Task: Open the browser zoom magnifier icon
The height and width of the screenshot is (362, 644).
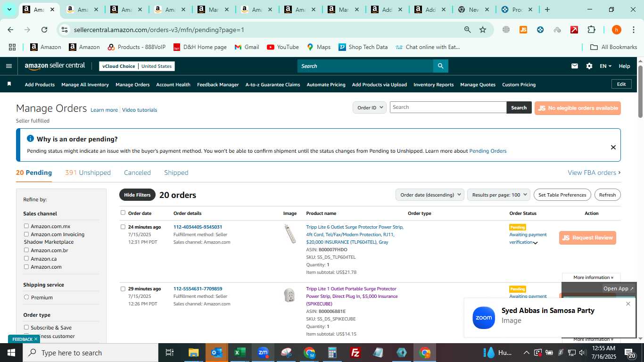Action: [x=467, y=30]
